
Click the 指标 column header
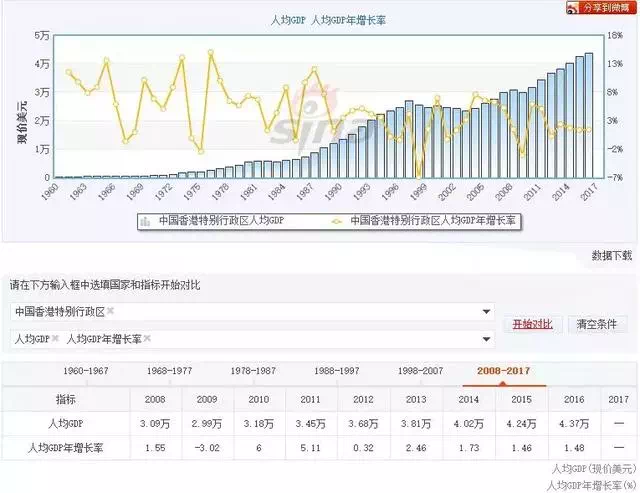coord(66,399)
